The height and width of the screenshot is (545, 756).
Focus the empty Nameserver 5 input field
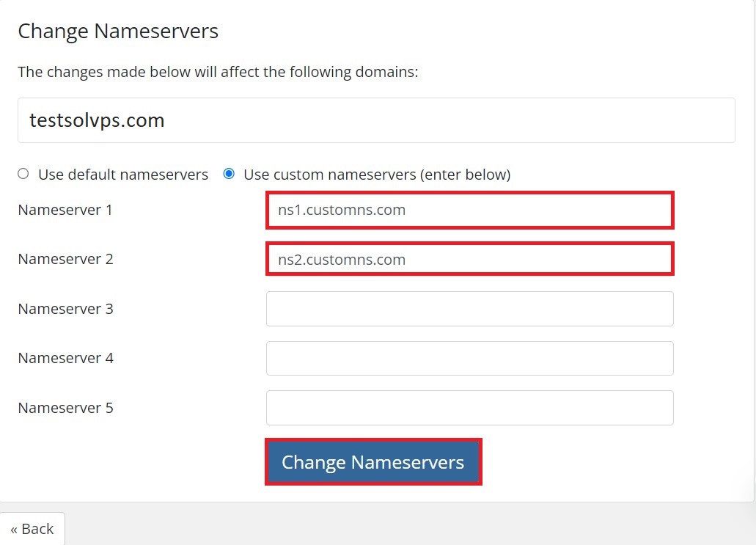469,407
